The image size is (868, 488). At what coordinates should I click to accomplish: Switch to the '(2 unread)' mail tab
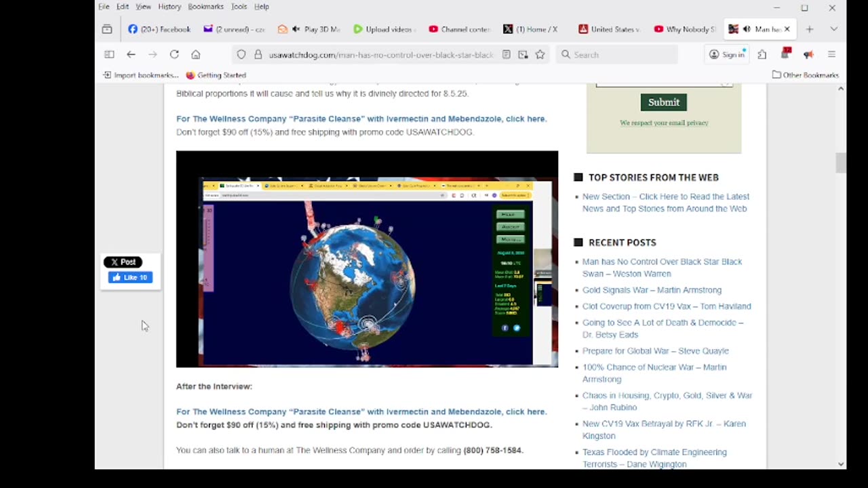pyautogui.click(x=235, y=29)
